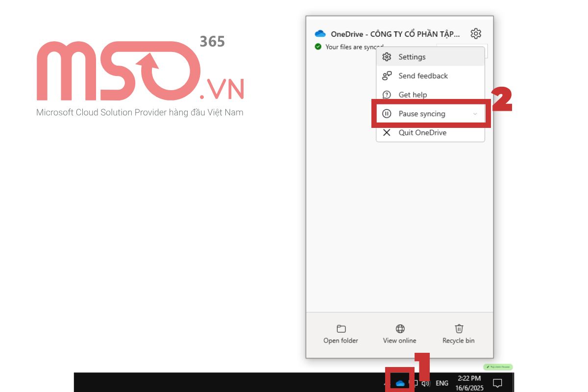Open the Recycle bin from OneDrive panel

pos(459,335)
